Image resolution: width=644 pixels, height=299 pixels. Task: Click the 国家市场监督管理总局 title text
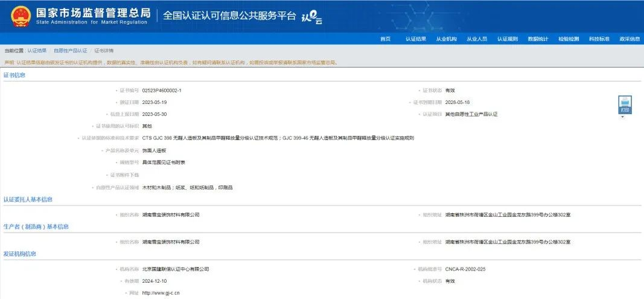coord(93,13)
